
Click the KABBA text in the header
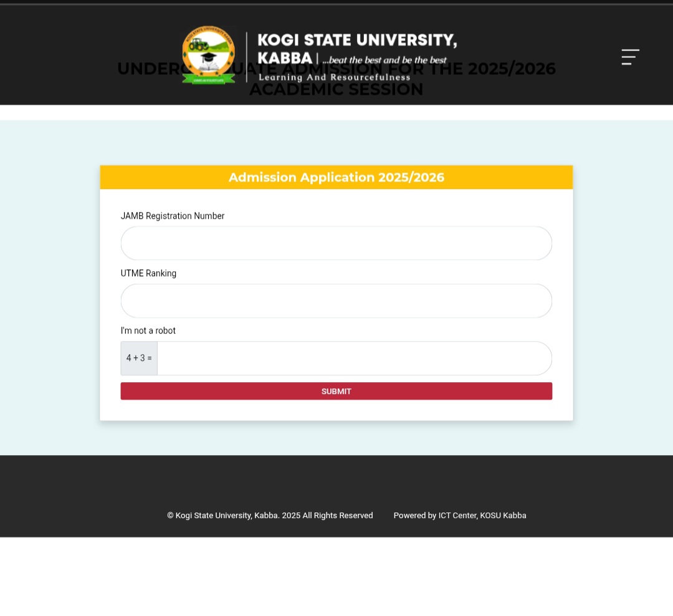[285, 58]
